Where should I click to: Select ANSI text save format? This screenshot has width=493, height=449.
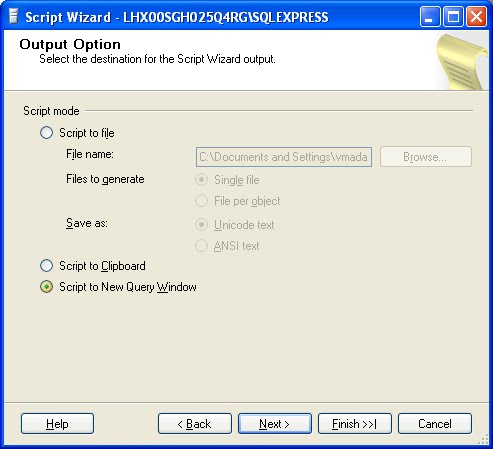[x=201, y=246]
